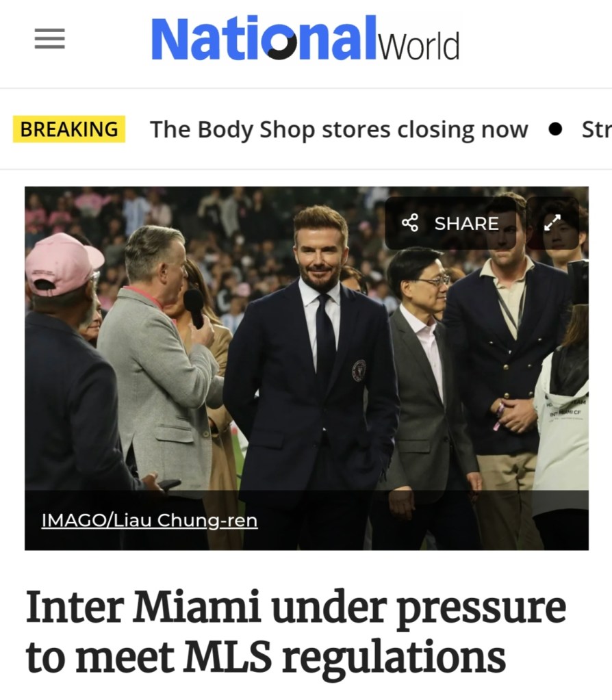Click the SHARE button label
Image resolution: width=612 pixels, height=700 pixels.
tap(466, 223)
